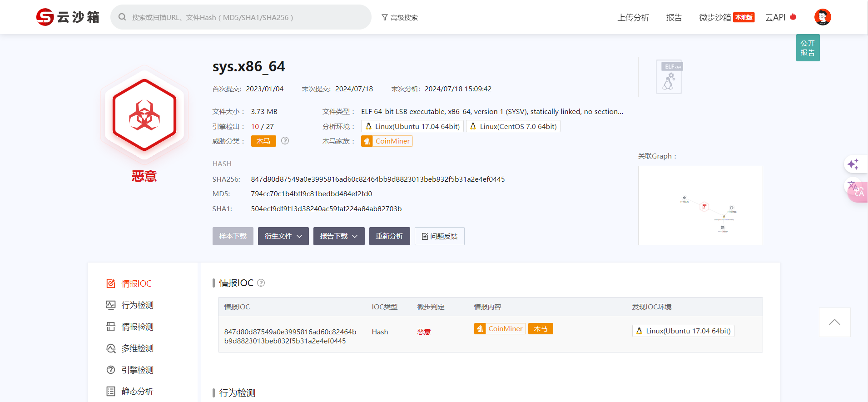Click the 本地版 badge
Screen dimensions: 868x402
pos(744,17)
